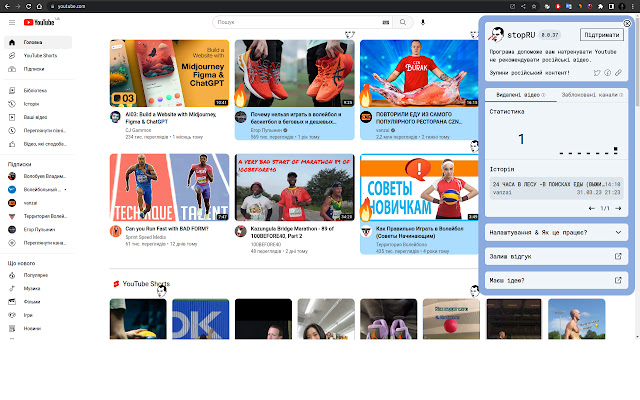Open Історія (History) in YouTube sidebar
This screenshot has width=640, height=400.
[38, 104]
